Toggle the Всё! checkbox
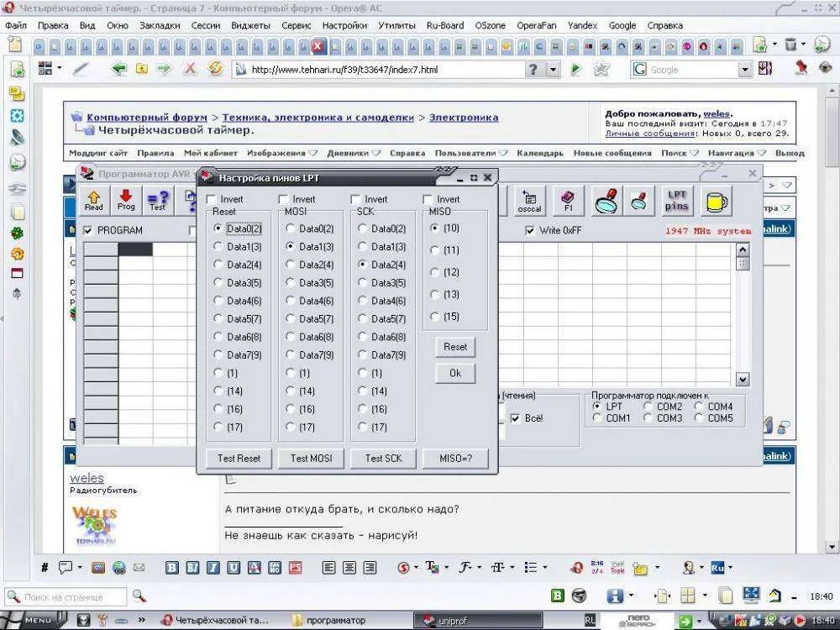Viewport: 840px width, 630px height. (516, 418)
